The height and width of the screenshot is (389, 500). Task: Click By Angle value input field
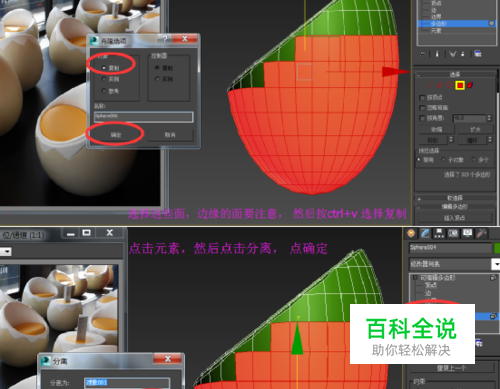coord(469,118)
